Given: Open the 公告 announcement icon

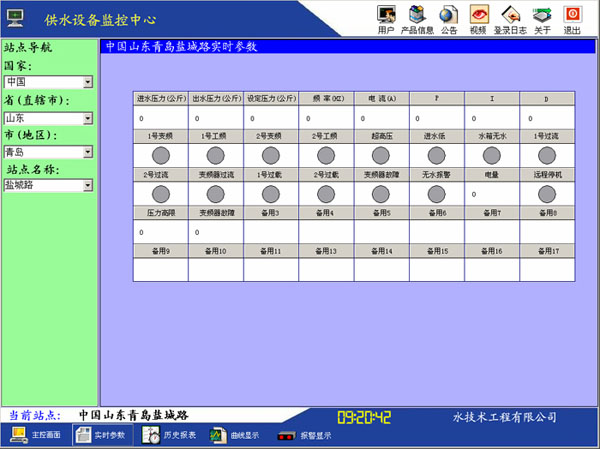Looking at the screenshot, I should tap(449, 14).
